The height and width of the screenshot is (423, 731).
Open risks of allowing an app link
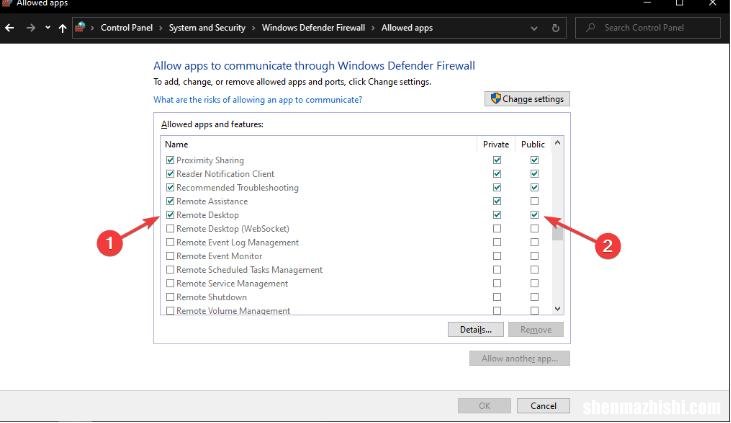258,100
